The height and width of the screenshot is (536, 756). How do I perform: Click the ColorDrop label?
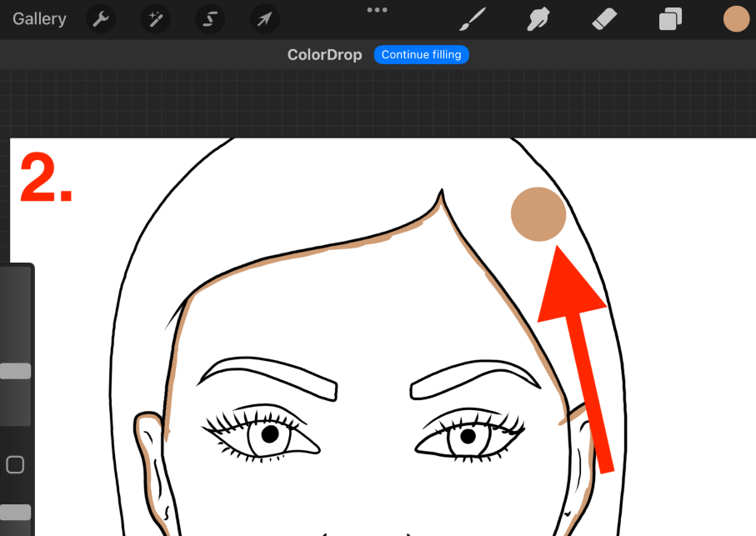(x=324, y=55)
